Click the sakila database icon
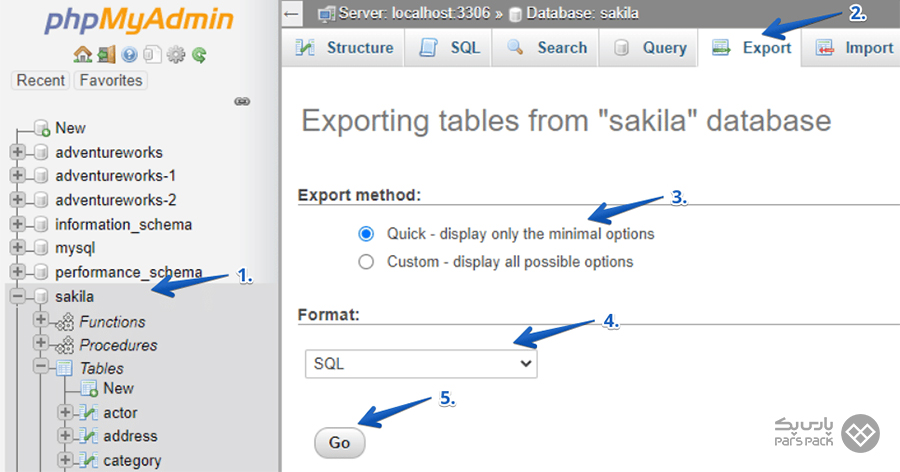This screenshot has width=900, height=472. tap(41, 296)
